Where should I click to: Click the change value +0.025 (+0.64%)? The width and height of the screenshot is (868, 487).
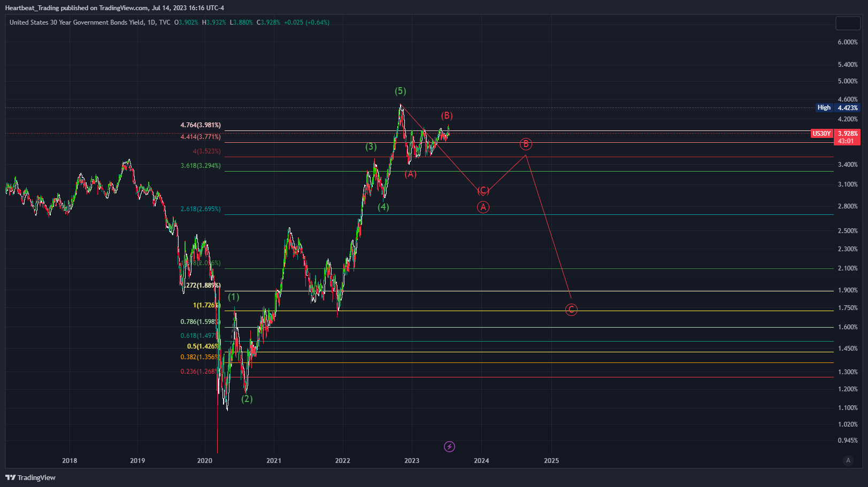306,22
